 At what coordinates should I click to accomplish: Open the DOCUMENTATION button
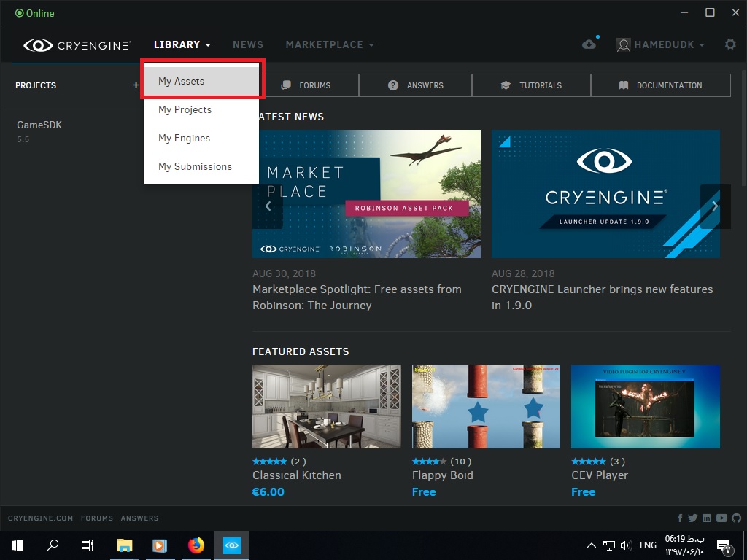coord(660,85)
